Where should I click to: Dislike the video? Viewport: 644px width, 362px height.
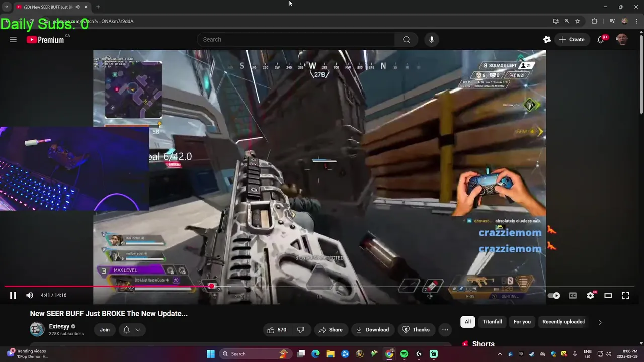(301, 330)
